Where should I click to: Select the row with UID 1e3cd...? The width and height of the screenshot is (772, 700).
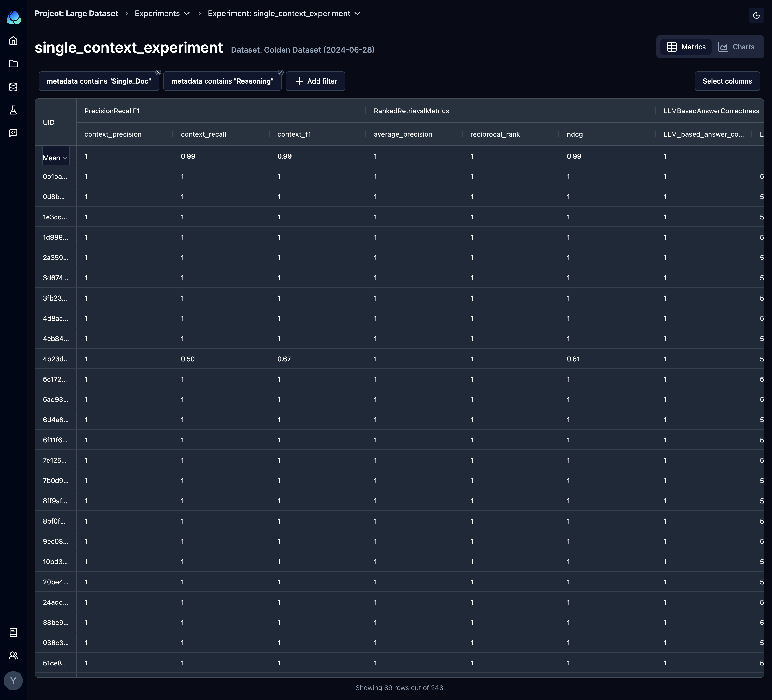pos(400,217)
